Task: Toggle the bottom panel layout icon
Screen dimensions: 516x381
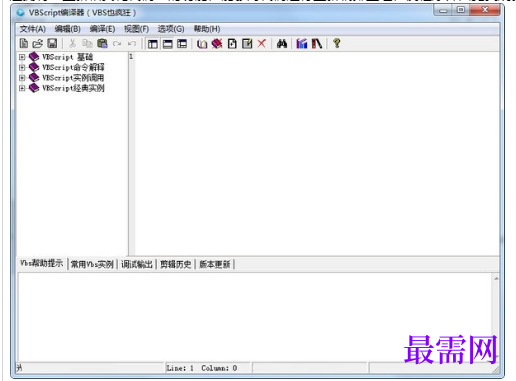Action: coord(167,44)
